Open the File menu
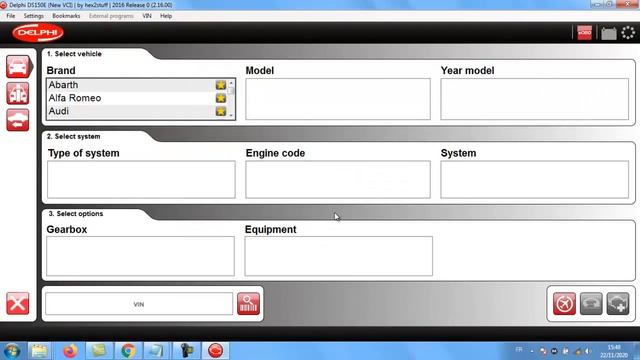 pos(11,16)
